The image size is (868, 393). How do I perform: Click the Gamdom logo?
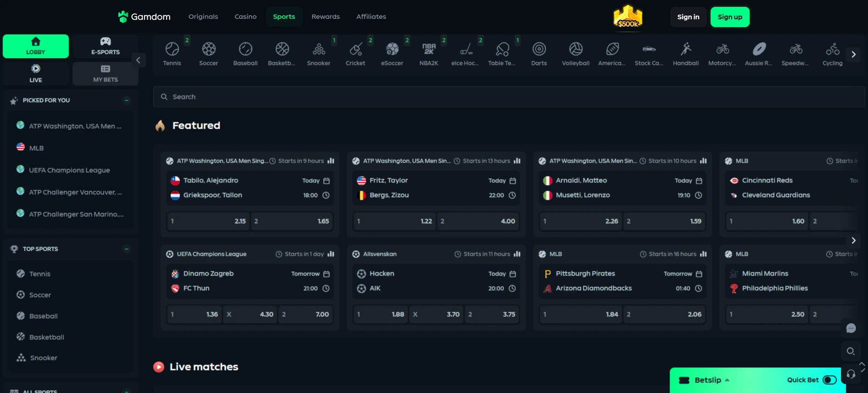coord(144,17)
